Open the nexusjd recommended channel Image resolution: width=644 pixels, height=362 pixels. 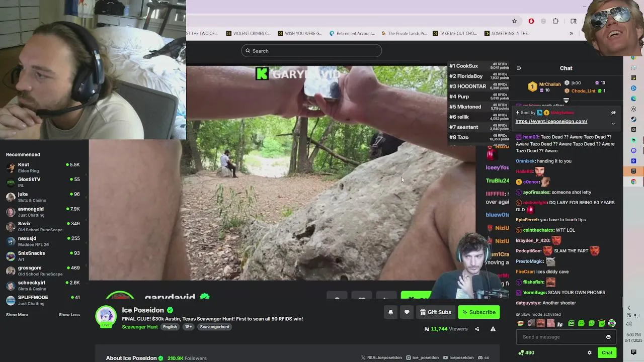[x=42, y=241]
